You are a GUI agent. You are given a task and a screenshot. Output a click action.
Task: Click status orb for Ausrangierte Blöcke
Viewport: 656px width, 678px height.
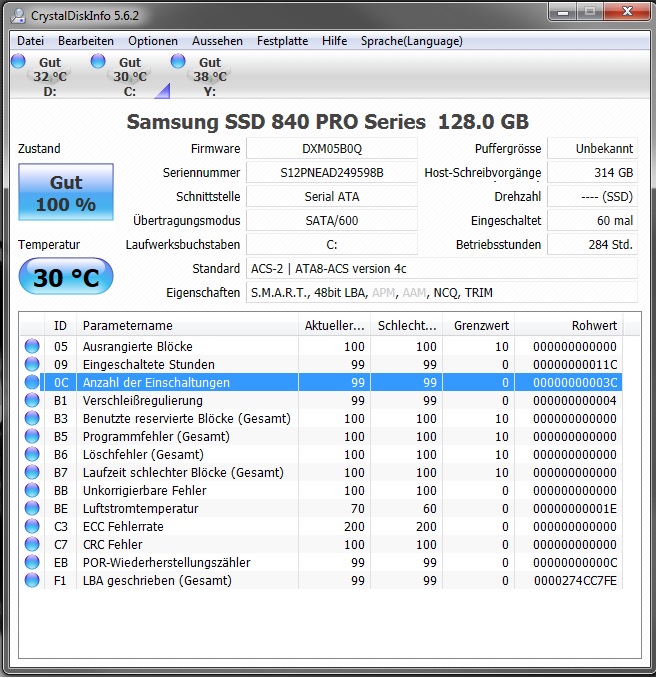click(x=32, y=346)
